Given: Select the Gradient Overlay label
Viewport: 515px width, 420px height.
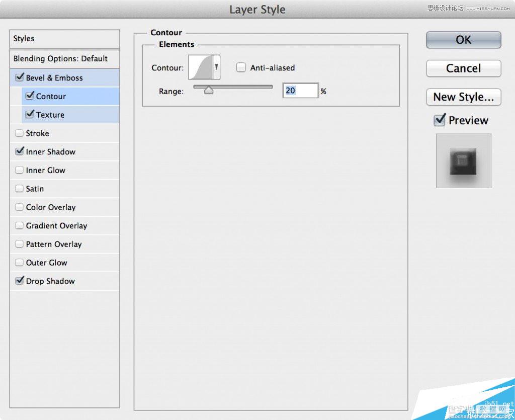Looking at the screenshot, I should tap(56, 226).
